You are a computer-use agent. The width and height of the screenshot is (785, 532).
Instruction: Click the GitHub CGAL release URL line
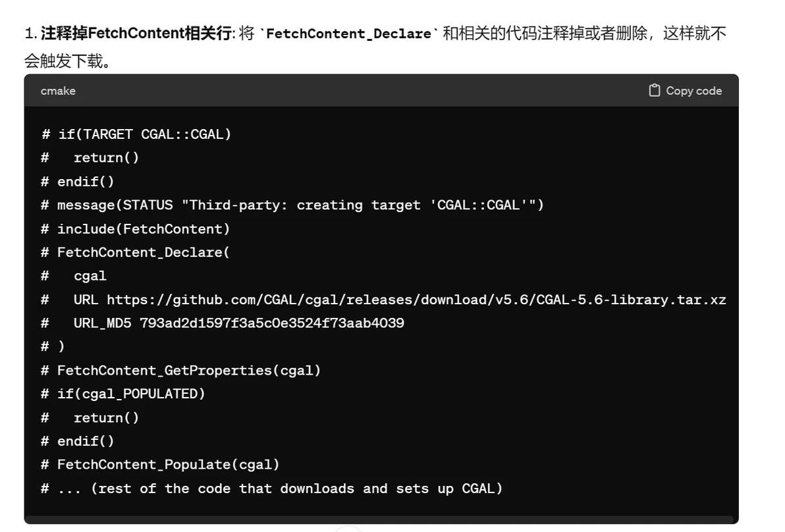(383, 300)
